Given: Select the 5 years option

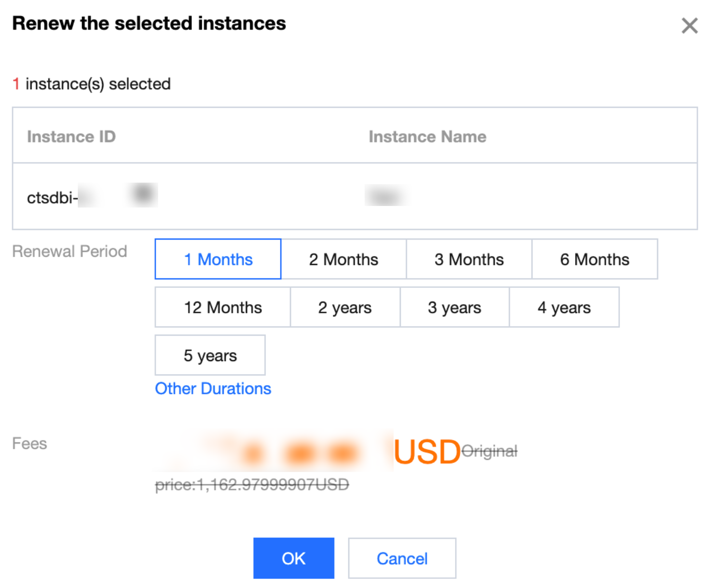Looking at the screenshot, I should point(210,355).
